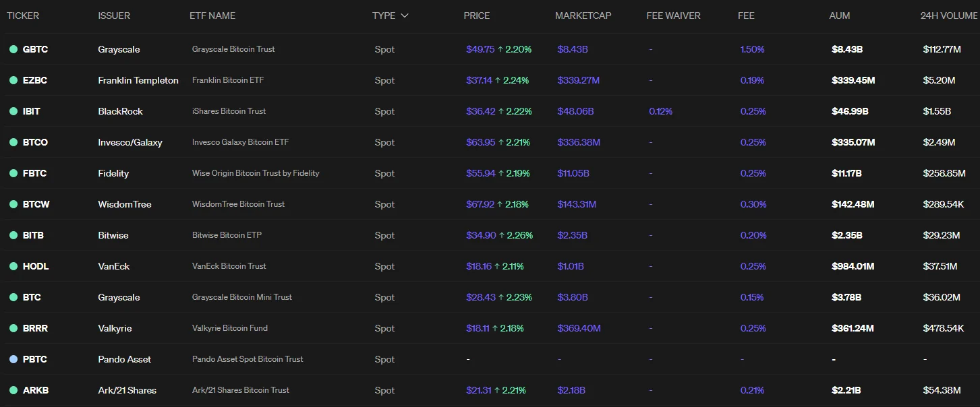
Task: Sort by the PRICE column header
Action: pyautogui.click(x=477, y=15)
